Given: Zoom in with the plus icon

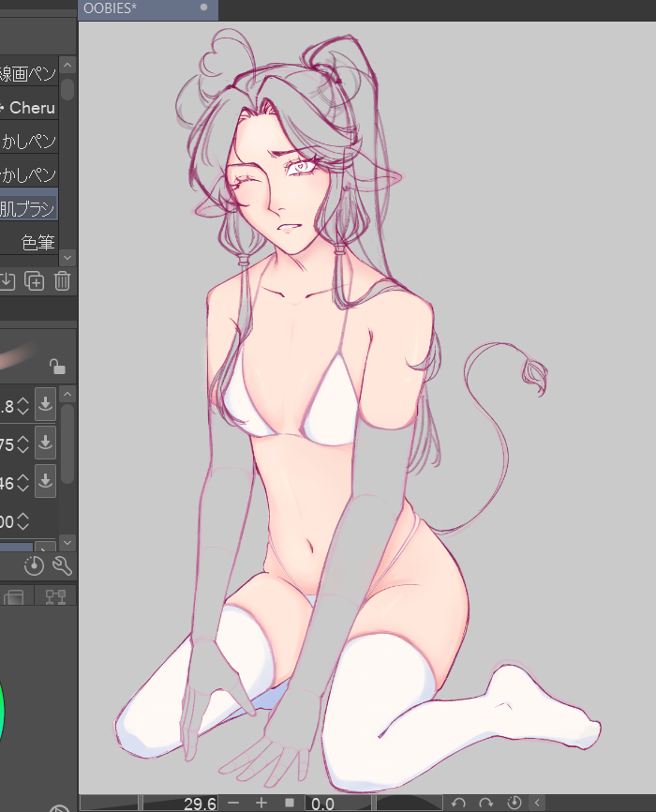Looking at the screenshot, I should coord(261,804).
